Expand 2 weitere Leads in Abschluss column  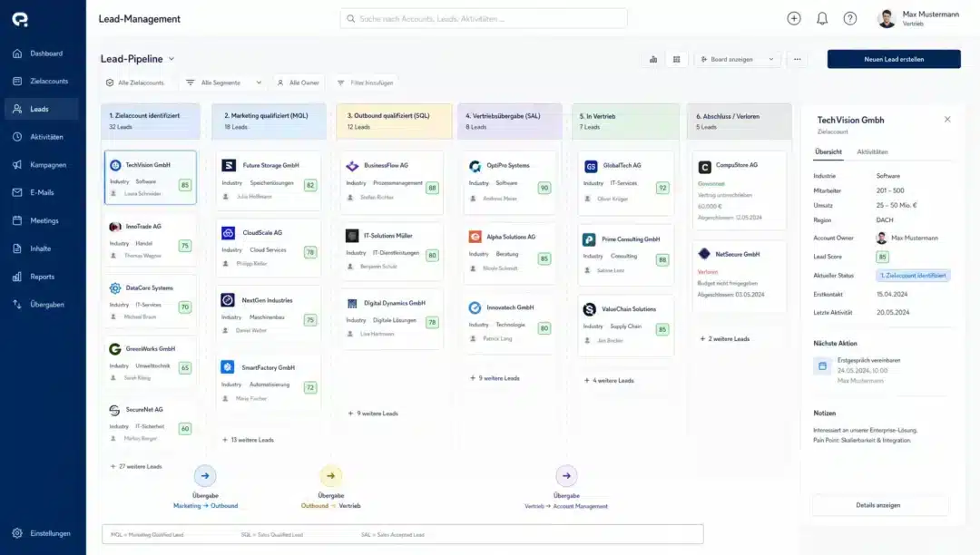pyautogui.click(x=724, y=338)
